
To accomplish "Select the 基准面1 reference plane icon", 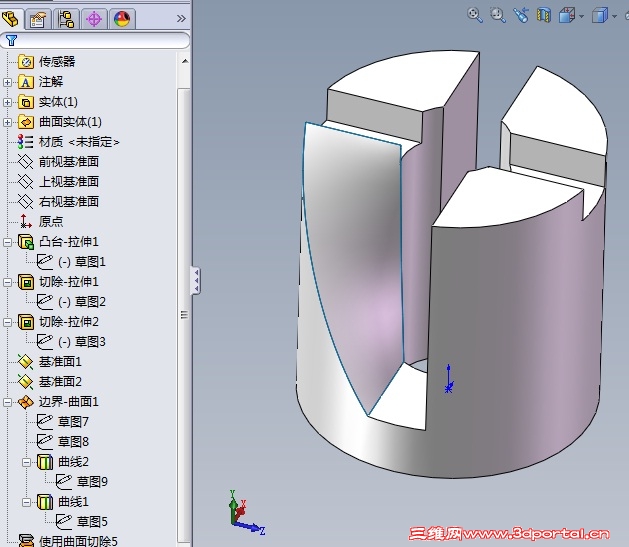I will (26, 362).
